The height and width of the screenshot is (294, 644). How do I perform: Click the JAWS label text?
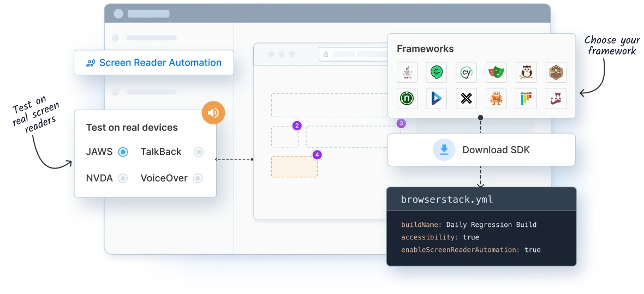(99, 152)
